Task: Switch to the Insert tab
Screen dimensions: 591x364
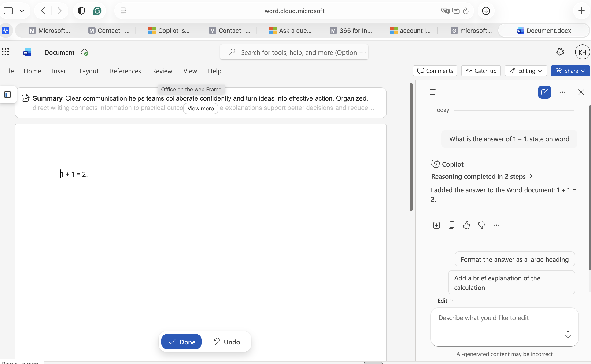Action: 60,71
